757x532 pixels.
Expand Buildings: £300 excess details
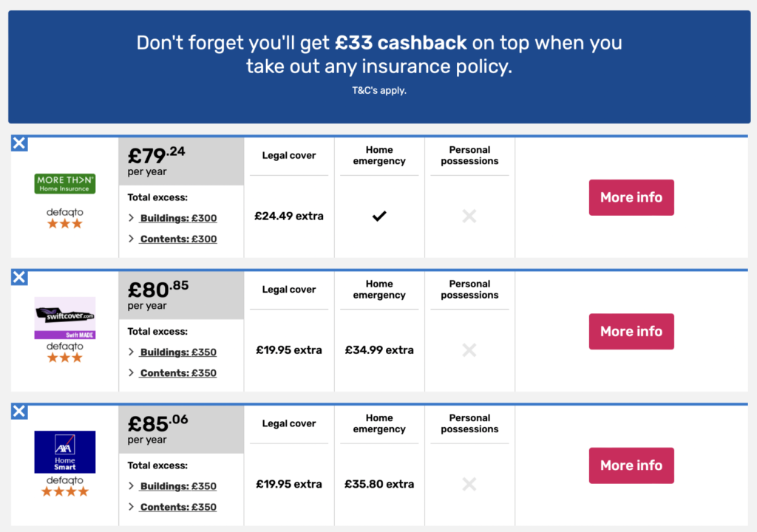tap(173, 218)
